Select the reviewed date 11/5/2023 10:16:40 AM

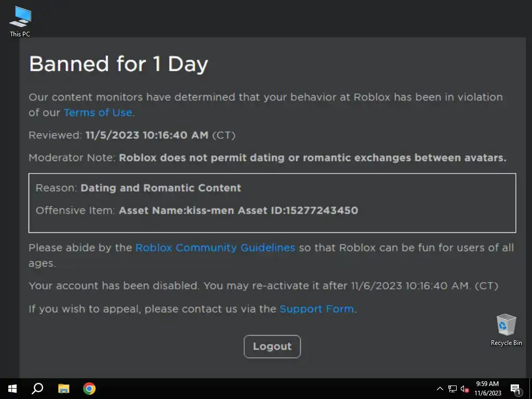click(147, 135)
